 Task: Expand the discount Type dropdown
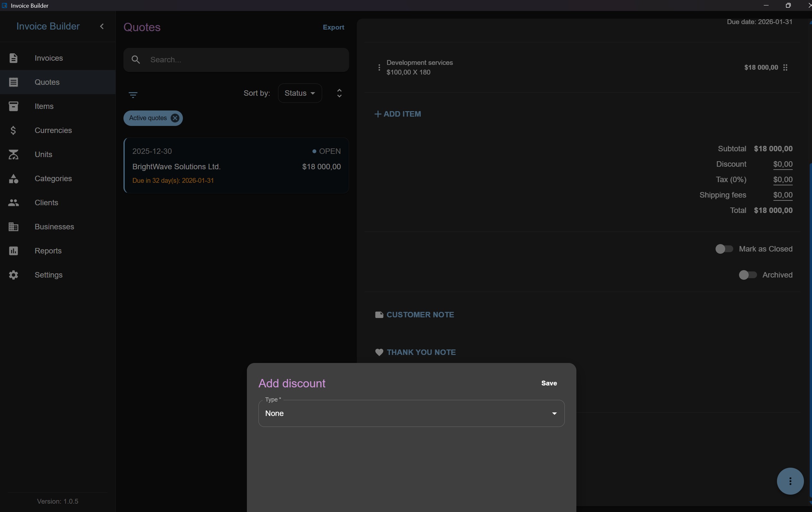(411, 413)
